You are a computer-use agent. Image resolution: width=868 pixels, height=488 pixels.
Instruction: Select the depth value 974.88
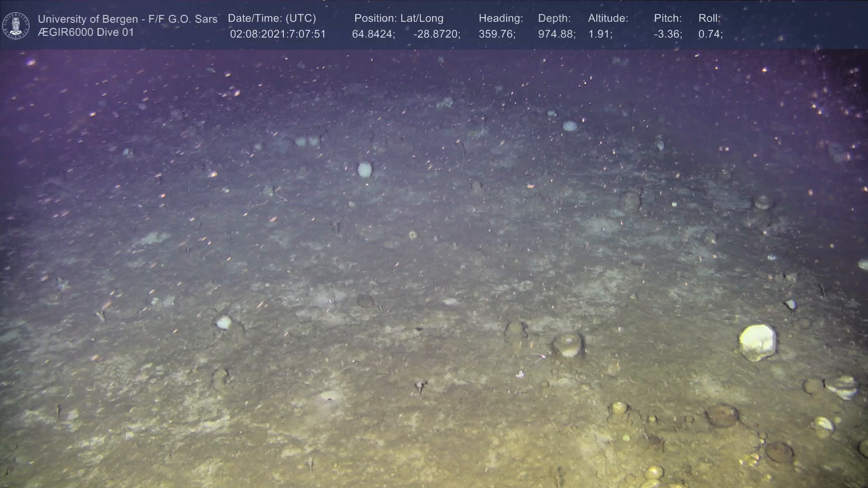pos(556,34)
